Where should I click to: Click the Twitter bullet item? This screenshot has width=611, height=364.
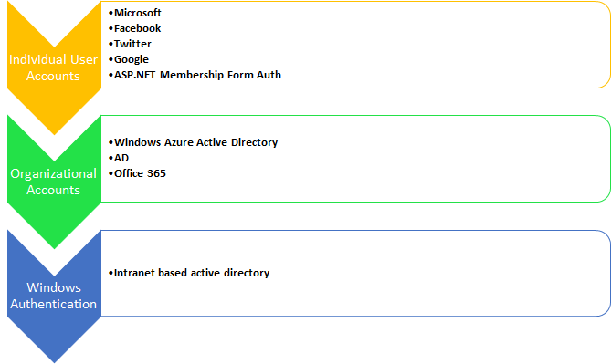click(130, 44)
